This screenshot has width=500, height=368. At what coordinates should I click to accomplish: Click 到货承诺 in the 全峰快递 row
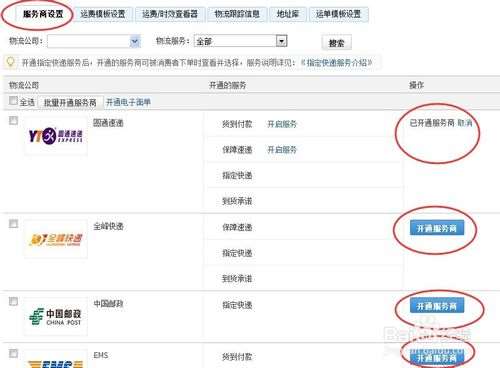point(237,279)
